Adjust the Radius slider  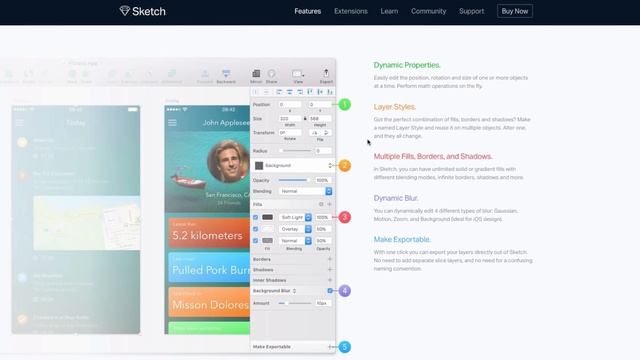(296, 151)
